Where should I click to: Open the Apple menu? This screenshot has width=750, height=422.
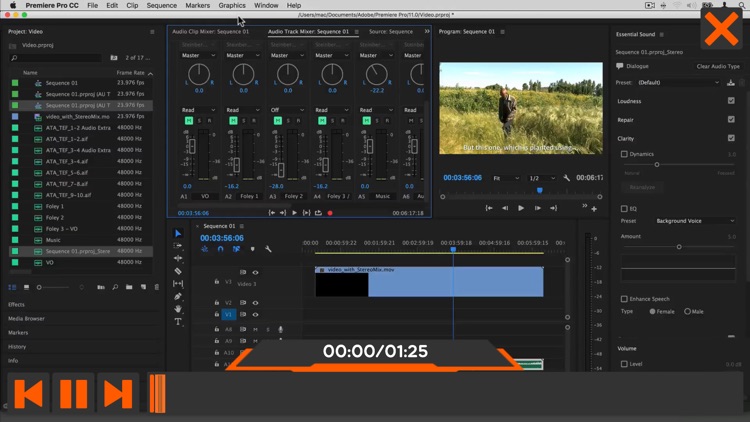tap(13, 5)
